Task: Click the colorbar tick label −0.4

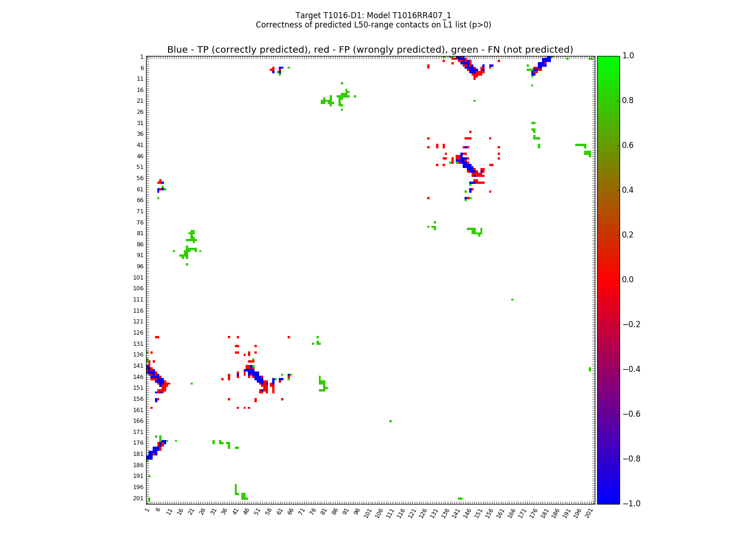Action: [631, 369]
